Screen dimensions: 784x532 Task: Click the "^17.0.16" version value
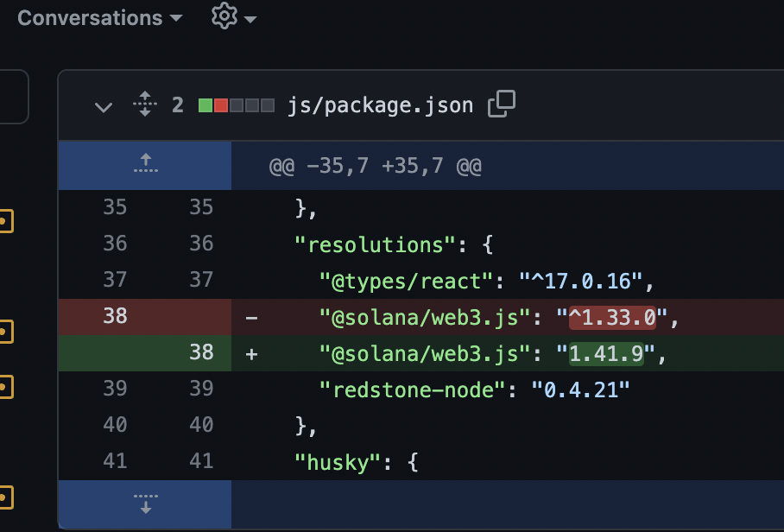click(580, 282)
